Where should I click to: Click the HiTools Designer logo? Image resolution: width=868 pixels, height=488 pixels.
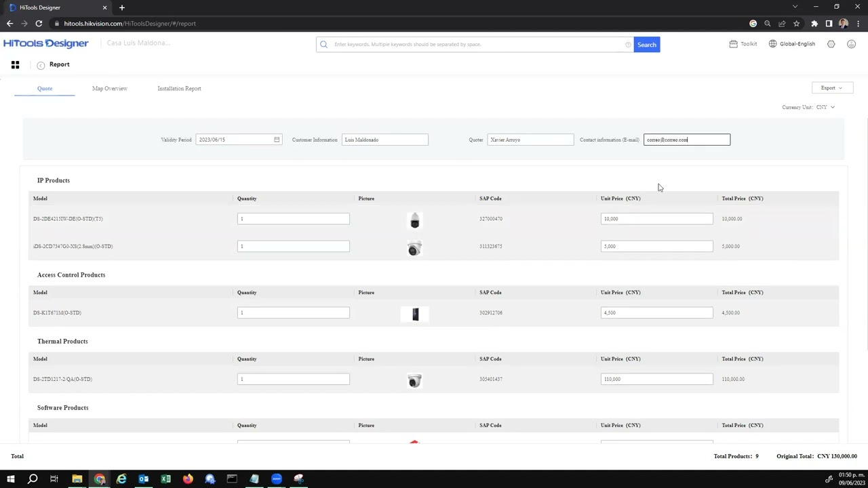[45, 43]
